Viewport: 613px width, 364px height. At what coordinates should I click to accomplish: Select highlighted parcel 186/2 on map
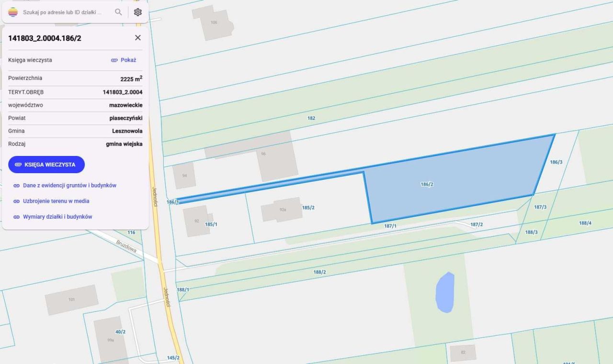coord(427,184)
